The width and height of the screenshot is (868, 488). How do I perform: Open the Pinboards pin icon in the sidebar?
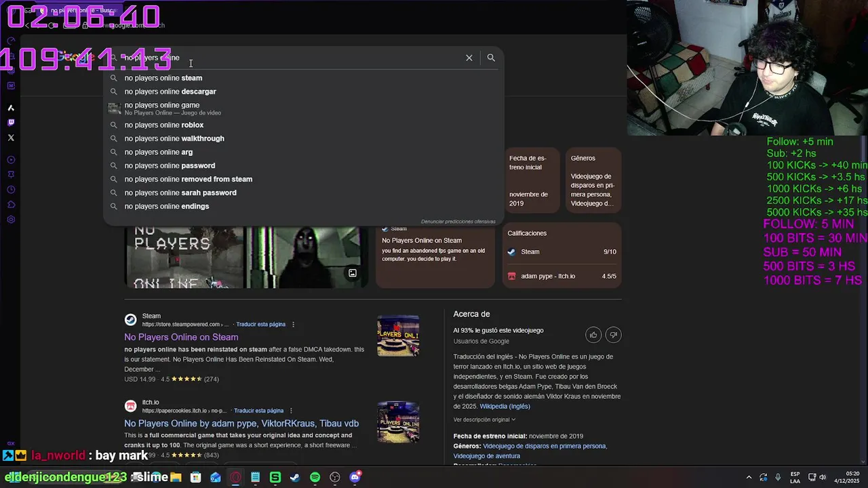11,175
